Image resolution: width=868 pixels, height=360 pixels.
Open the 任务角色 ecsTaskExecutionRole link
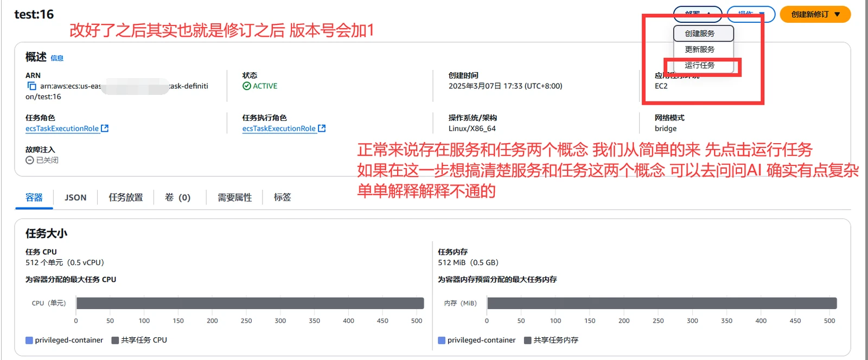click(x=62, y=128)
